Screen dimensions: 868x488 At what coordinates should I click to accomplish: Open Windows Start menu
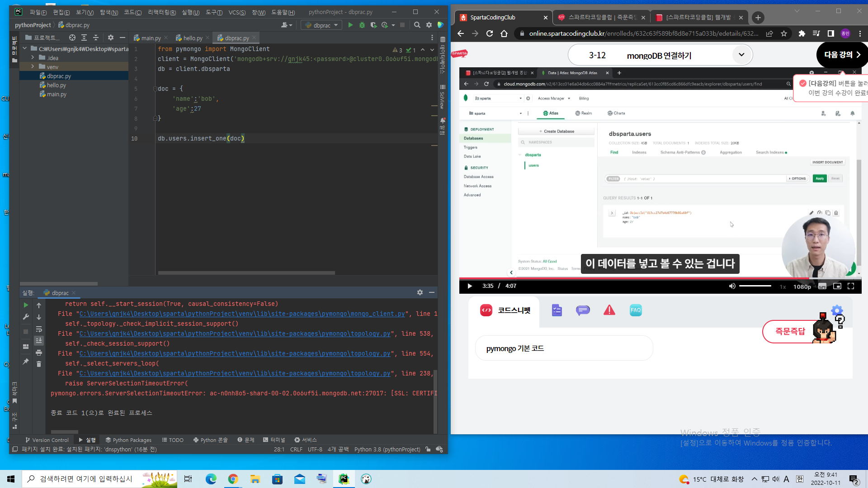click(x=11, y=479)
